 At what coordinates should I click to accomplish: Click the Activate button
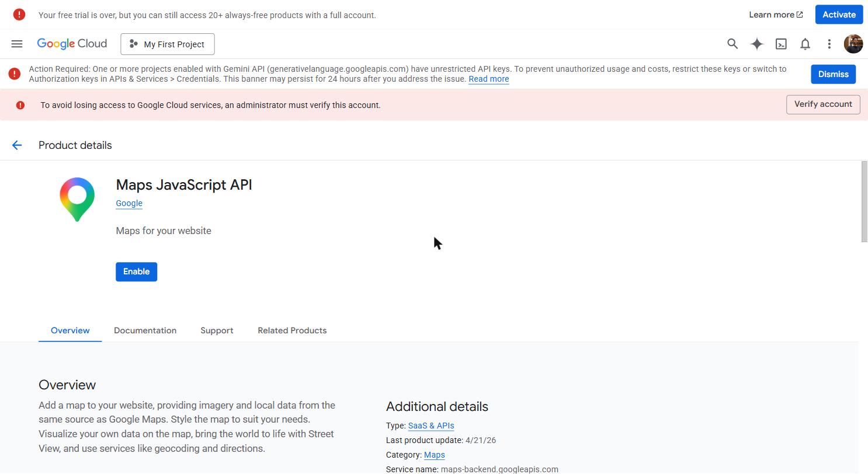pos(839,15)
